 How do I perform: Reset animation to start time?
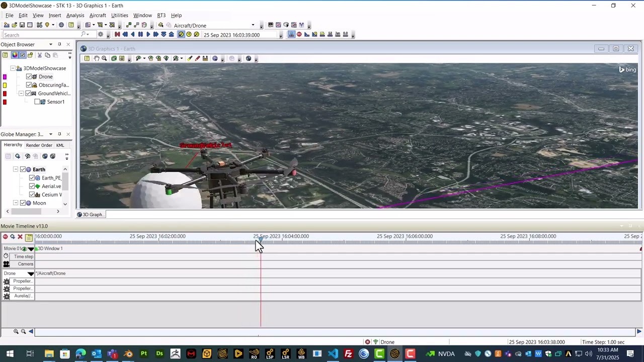(117, 35)
